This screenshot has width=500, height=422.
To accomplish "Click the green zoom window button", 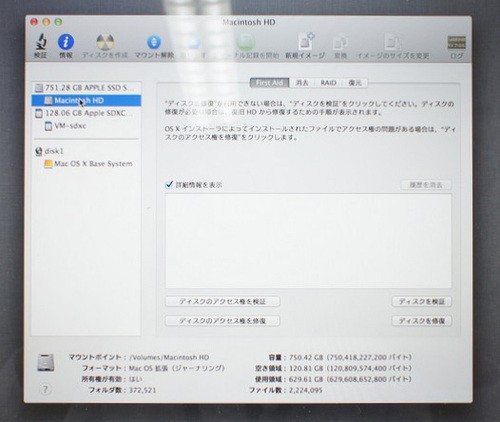I will tap(58, 22).
